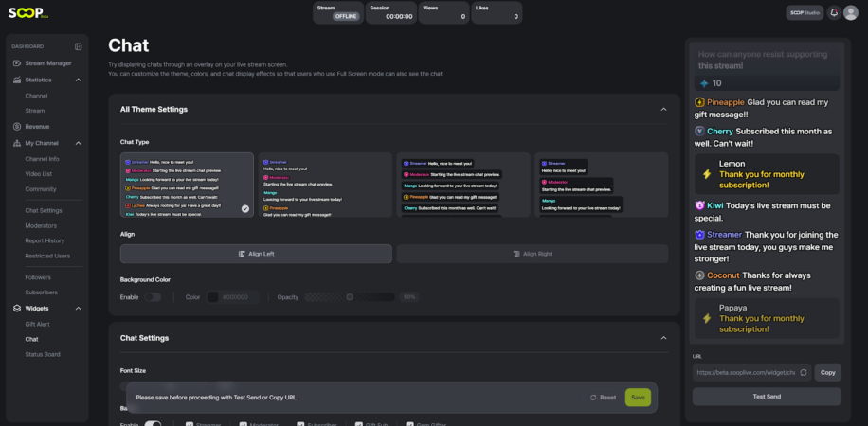Go to Statistics Stream page
868x426 pixels.
[x=35, y=111]
